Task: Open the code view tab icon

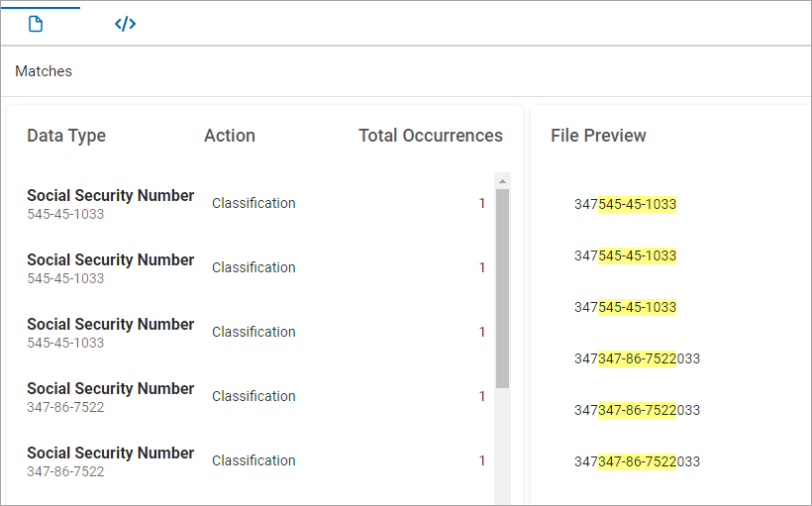Action: [x=125, y=24]
